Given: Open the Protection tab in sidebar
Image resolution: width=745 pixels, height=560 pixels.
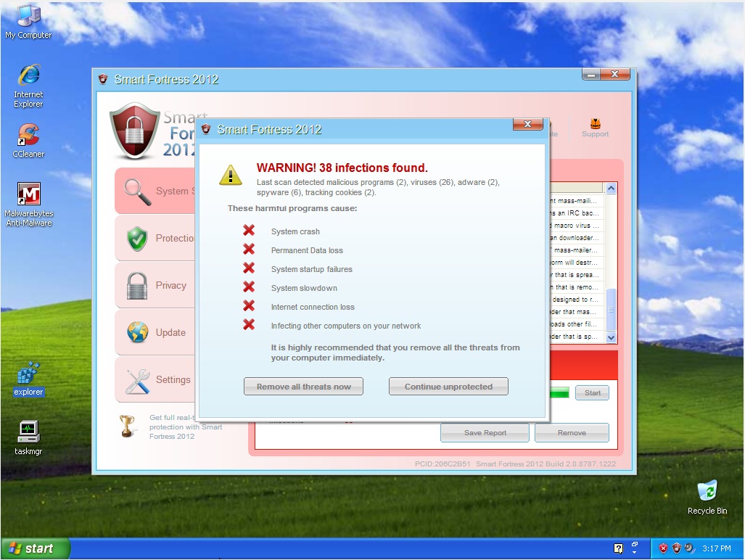Looking at the screenshot, I should tap(155, 238).
